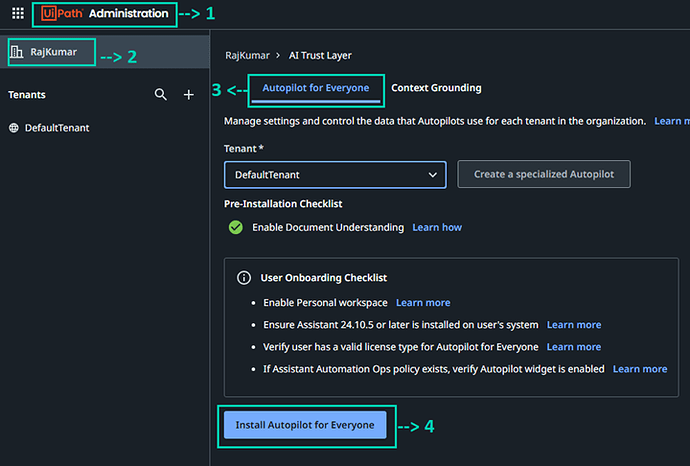
Task: Open the DefaultTenant combo box
Action: (335, 175)
